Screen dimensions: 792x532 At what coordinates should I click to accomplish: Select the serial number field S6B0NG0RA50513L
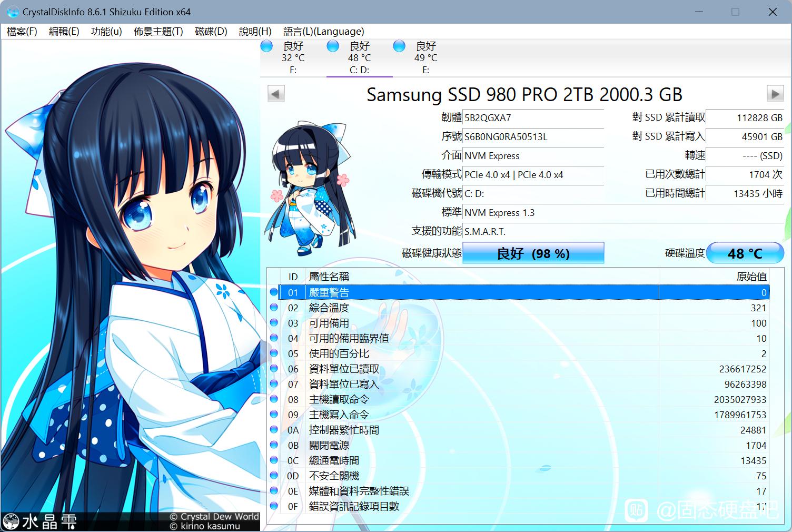(533, 136)
